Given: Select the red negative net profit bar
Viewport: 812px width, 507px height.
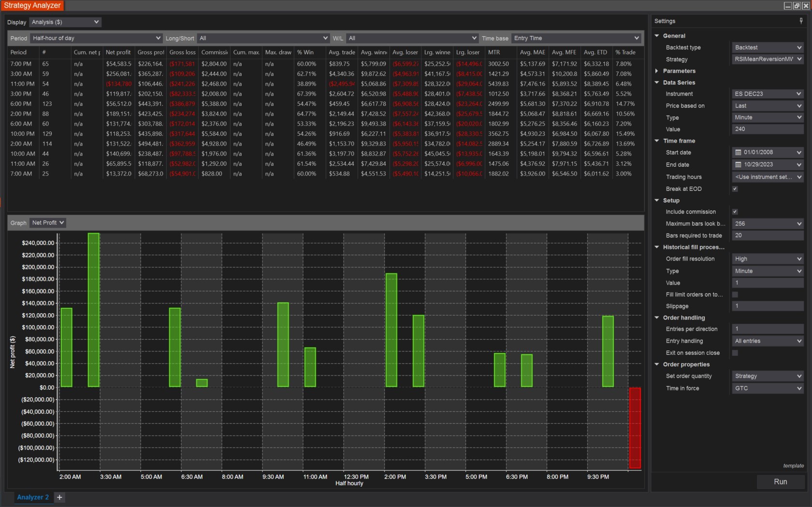Looking at the screenshot, I should [x=635, y=428].
